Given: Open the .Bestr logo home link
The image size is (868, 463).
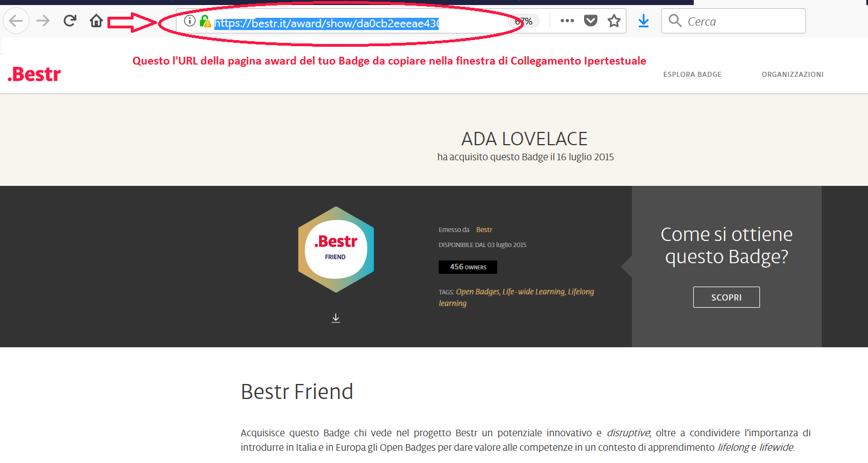Looking at the screenshot, I should (x=34, y=74).
